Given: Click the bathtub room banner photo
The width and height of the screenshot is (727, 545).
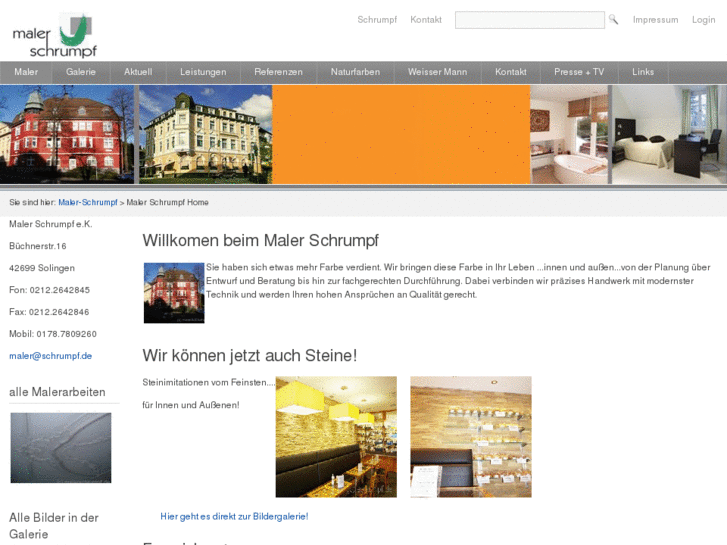Looking at the screenshot, I should [569, 135].
